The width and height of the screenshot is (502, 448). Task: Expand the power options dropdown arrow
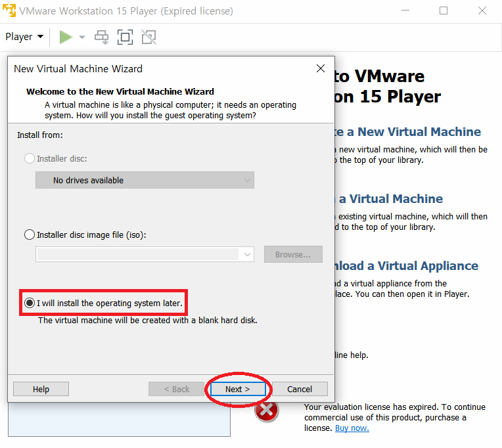82,37
